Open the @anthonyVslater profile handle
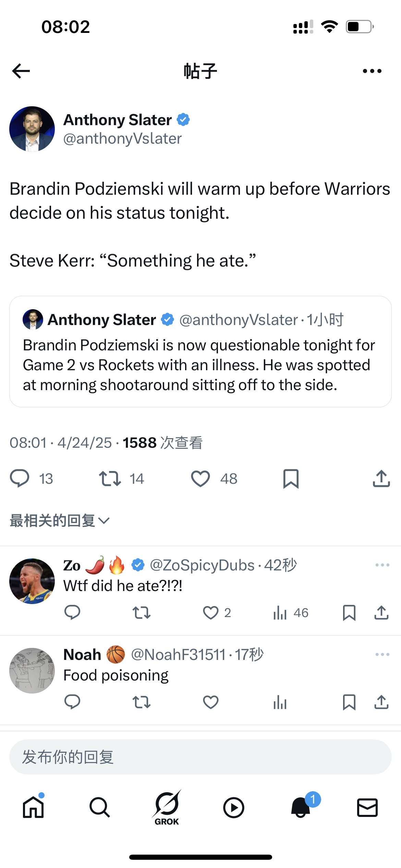The height and width of the screenshot is (868, 401). pyautogui.click(x=122, y=139)
